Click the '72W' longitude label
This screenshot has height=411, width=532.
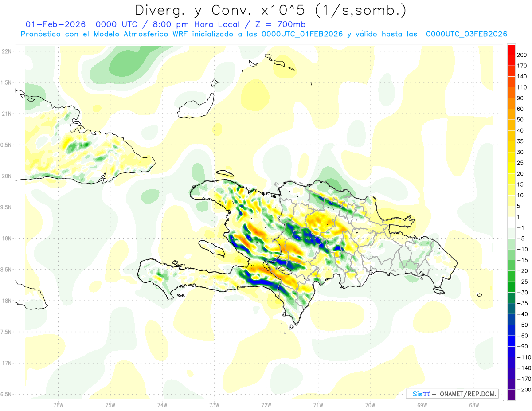[x=266, y=406]
